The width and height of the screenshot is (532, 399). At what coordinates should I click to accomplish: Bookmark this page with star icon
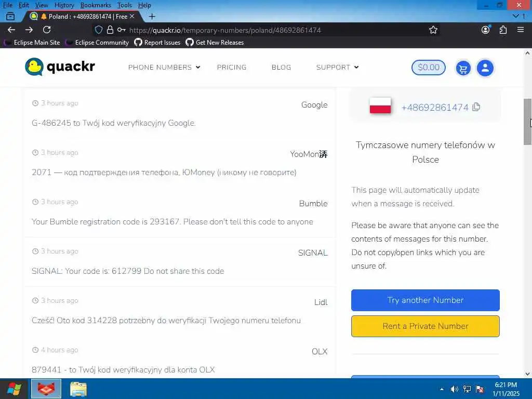click(x=433, y=30)
